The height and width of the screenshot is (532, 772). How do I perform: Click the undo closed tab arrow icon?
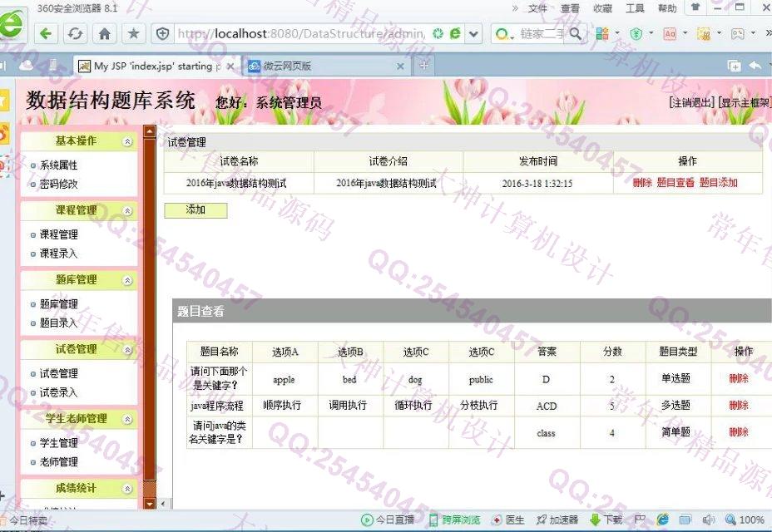(755, 66)
